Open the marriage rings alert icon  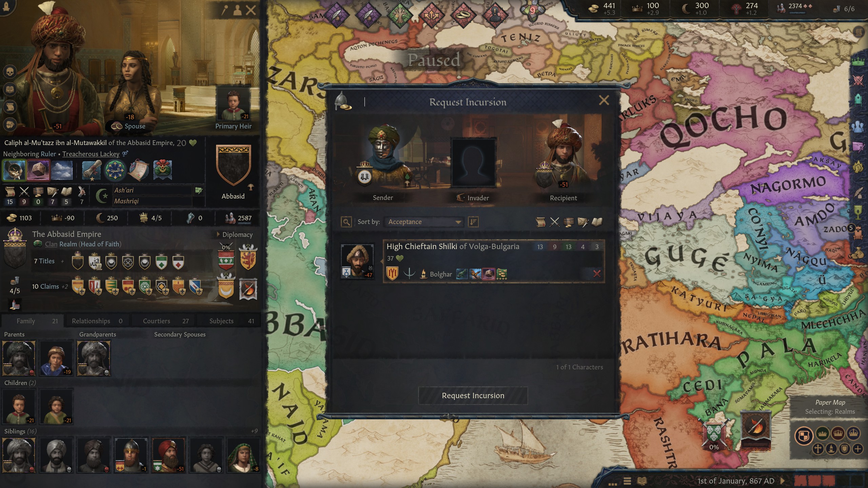pyautogui.click(x=463, y=15)
